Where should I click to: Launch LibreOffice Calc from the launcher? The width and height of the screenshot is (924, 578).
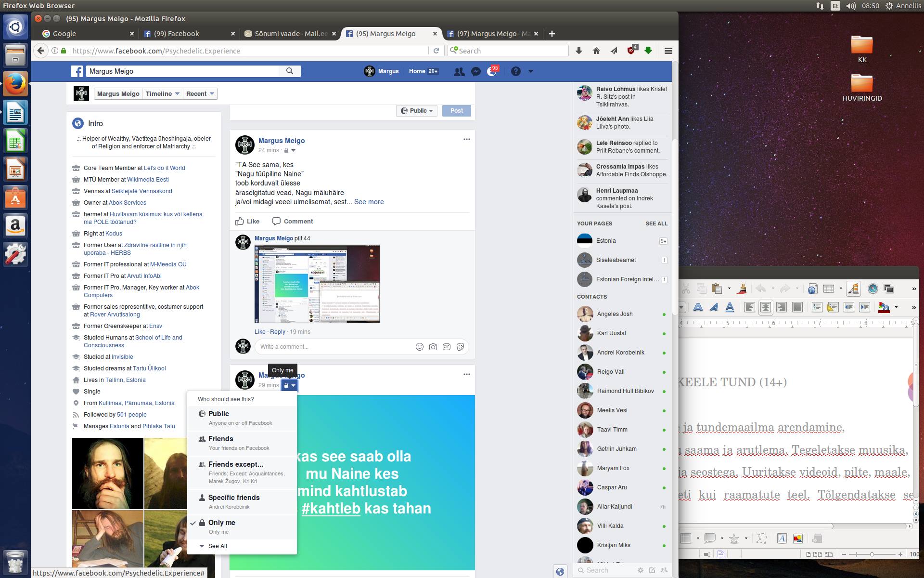15,142
